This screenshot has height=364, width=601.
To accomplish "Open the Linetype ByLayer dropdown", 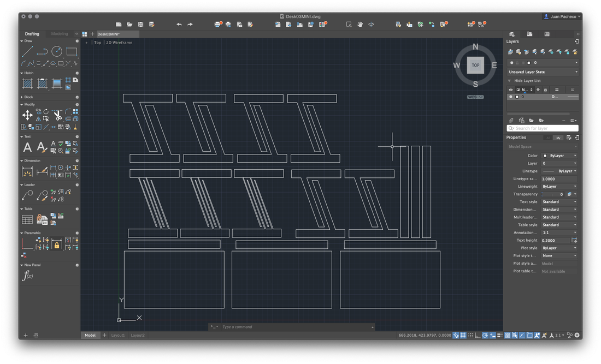I will 559,171.
